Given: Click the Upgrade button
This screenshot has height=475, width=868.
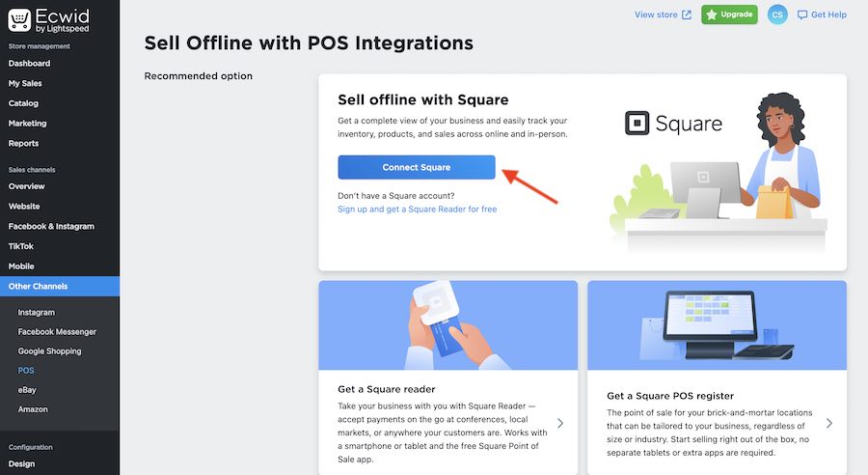Looking at the screenshot, I should 729,14.
